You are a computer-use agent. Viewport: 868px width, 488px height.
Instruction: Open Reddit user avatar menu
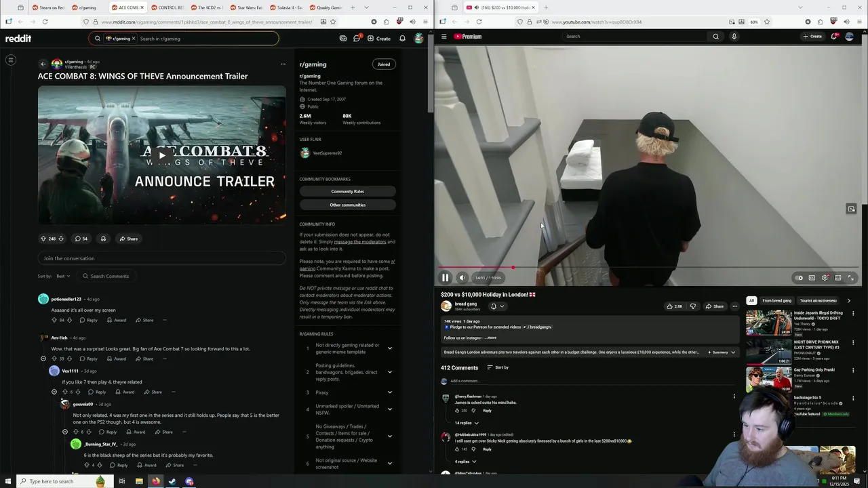419,39
